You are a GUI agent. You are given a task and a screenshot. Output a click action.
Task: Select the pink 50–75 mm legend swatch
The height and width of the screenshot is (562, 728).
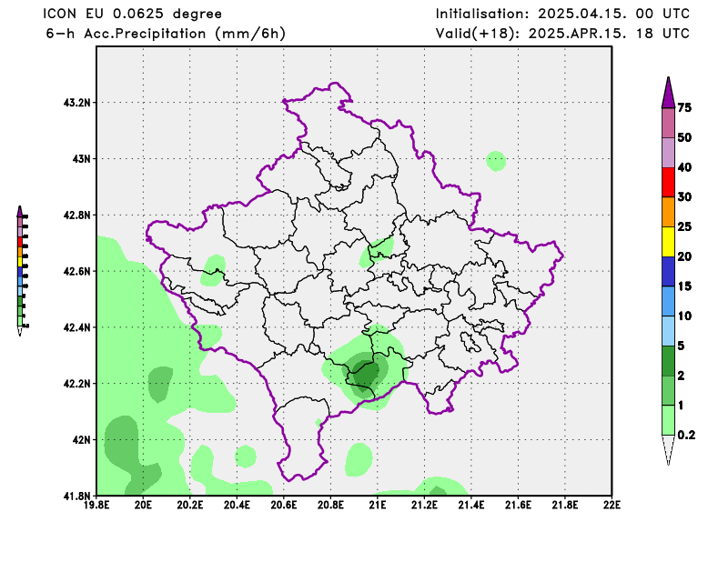coord(668,123)
